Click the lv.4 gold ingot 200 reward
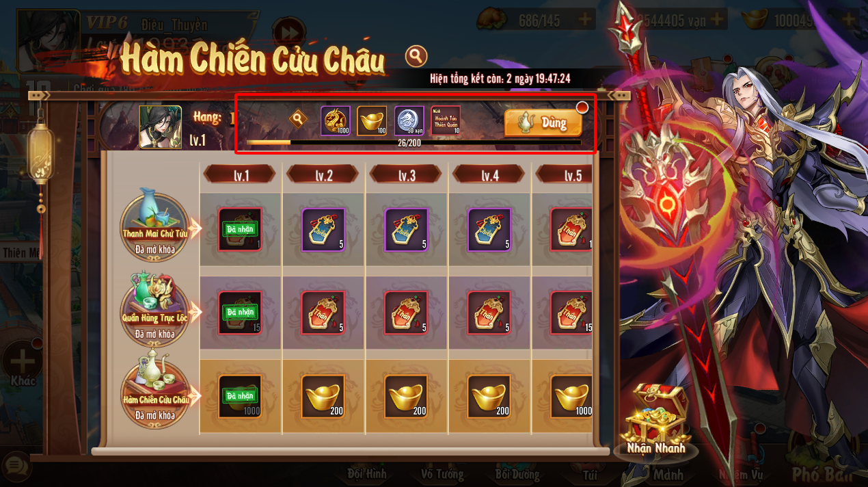This screenshot has width=868, height=487. (x=489, y=396)
